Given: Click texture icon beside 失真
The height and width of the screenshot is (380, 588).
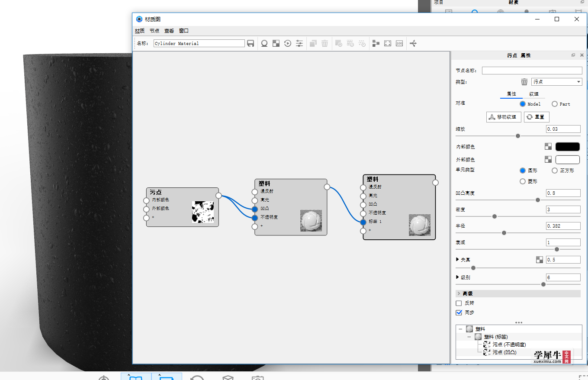Looking at the screenshot, I should click(x=540, y=260).
